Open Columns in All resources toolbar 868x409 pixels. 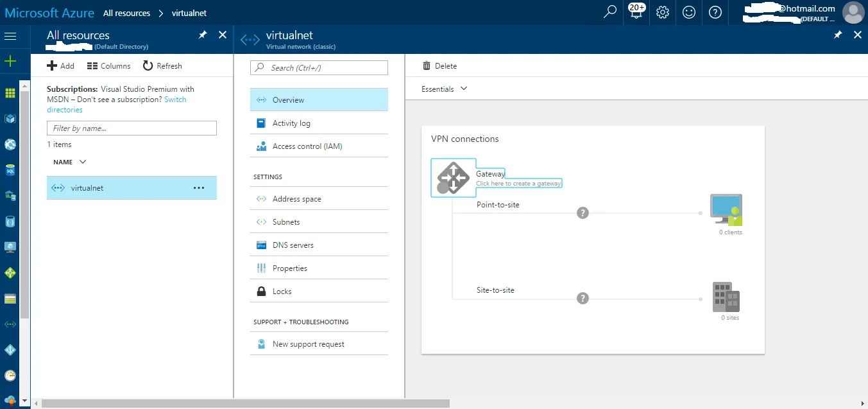tap(108, 65)
